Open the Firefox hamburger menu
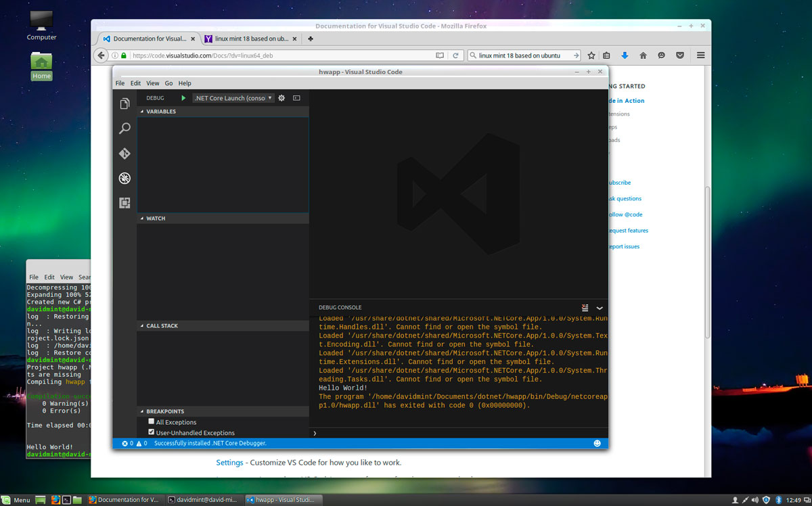Viewport: 812px width, 506px height. coord(700,55)
